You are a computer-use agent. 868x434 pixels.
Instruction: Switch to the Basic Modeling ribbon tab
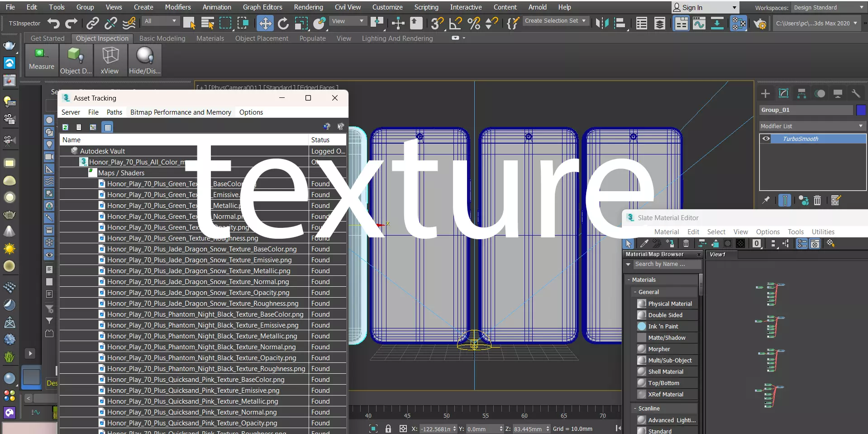pos(162,39)
